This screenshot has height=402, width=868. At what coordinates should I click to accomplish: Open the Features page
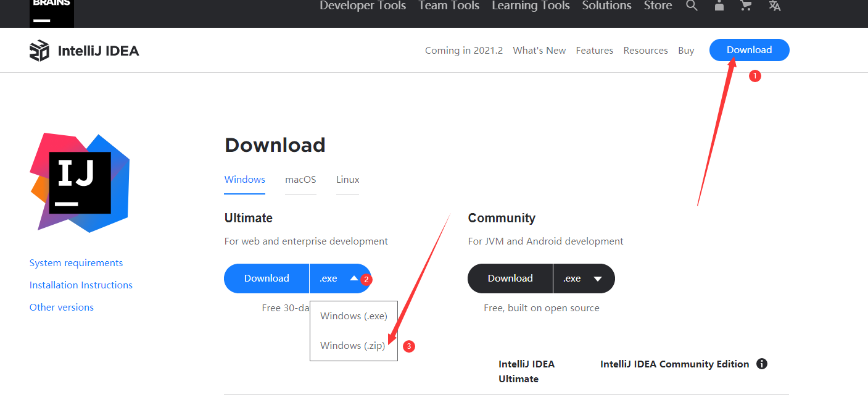(594, 51)
